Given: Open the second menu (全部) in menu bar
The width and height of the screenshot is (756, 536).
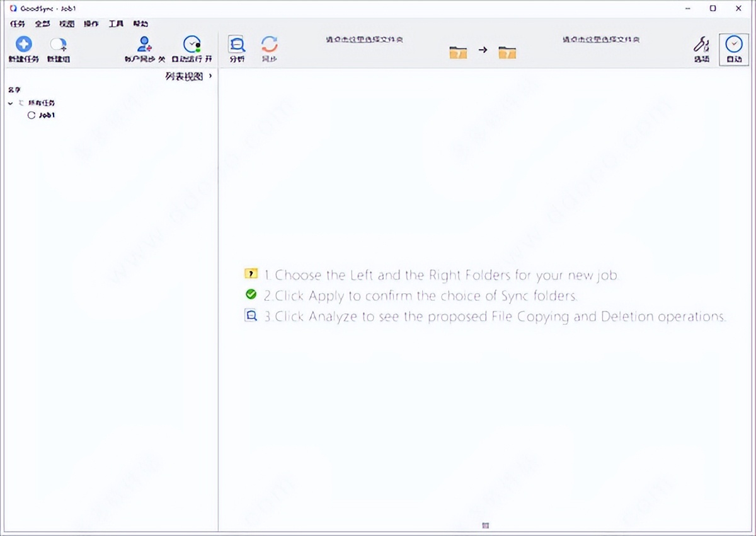Looking at the screenshot, I should tap(42, 24).
